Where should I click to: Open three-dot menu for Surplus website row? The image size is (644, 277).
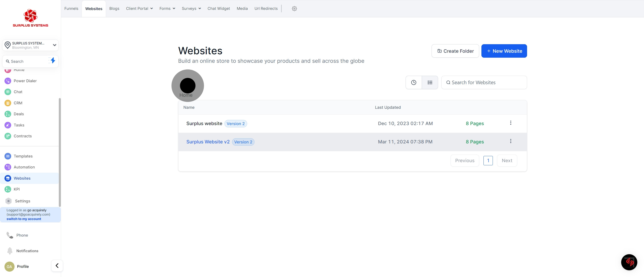(511, 123)
